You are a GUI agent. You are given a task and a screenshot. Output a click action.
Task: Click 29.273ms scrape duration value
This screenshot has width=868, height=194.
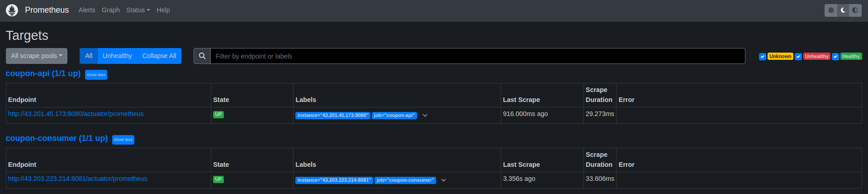point(600,114)
